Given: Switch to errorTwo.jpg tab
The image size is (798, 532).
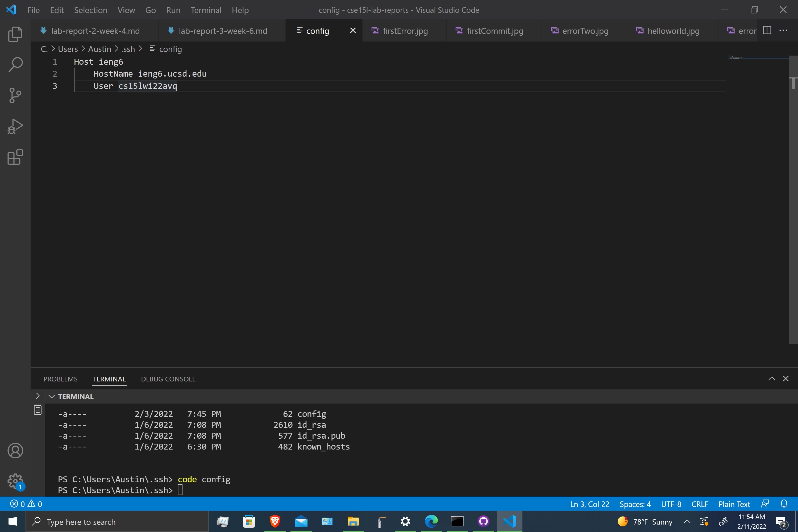Looking at the screenshot, I should click(584, 31).
